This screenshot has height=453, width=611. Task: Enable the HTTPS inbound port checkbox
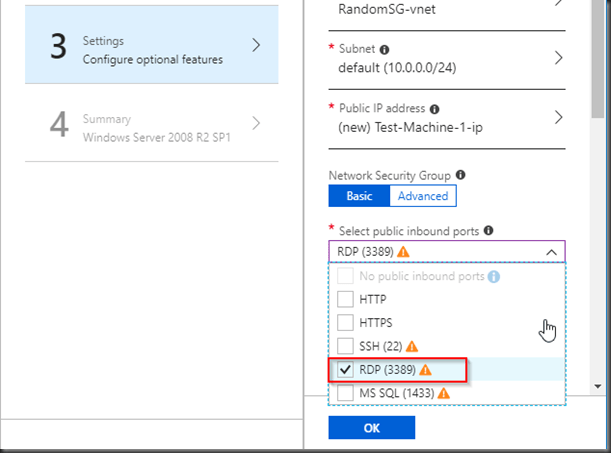point(345,322)
